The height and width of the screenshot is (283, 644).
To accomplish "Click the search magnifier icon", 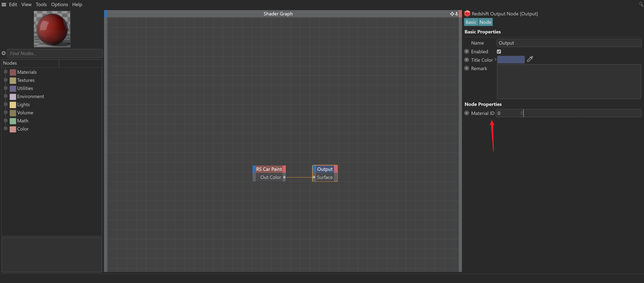I will (x=641, y=4).
